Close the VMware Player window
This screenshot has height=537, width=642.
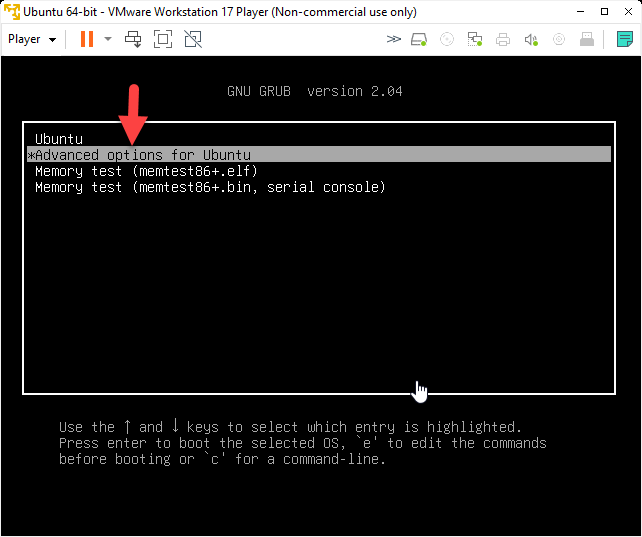[628, 11]
